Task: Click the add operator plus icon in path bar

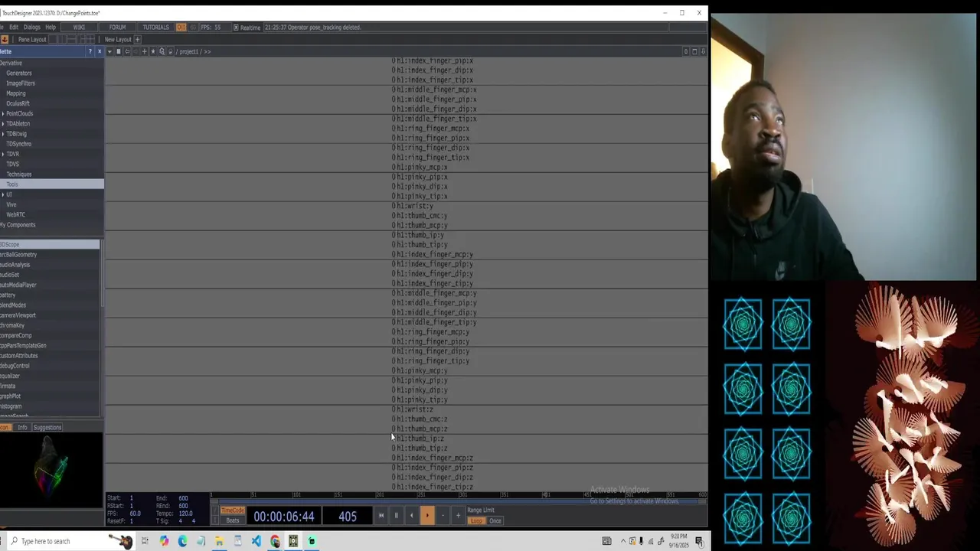Action: click(x=144, y=51)
